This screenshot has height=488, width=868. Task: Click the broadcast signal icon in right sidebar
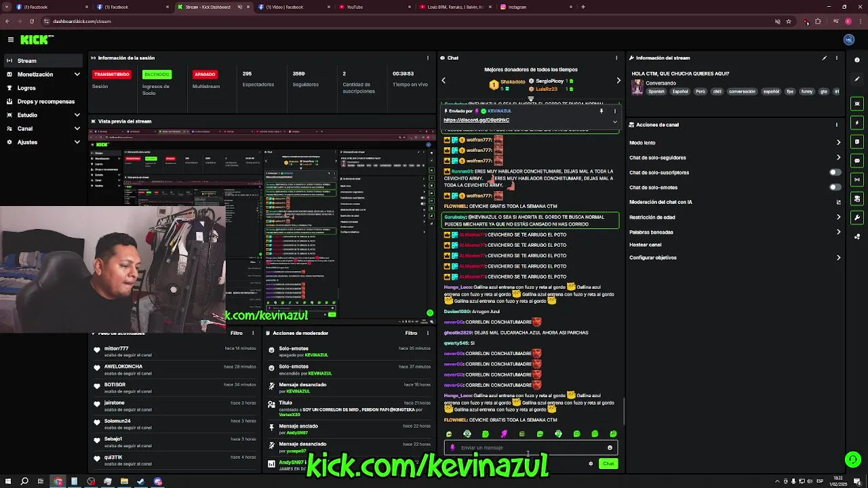(858, 180)
